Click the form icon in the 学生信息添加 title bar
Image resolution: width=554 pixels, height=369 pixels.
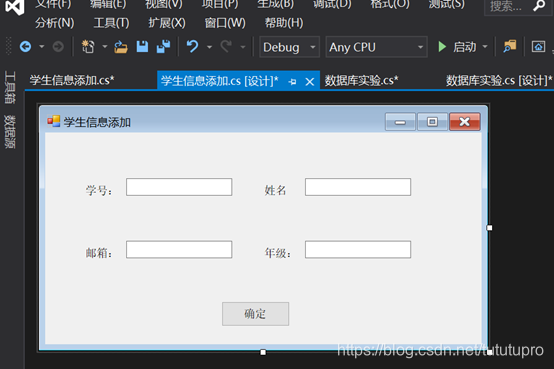point(54,121)
